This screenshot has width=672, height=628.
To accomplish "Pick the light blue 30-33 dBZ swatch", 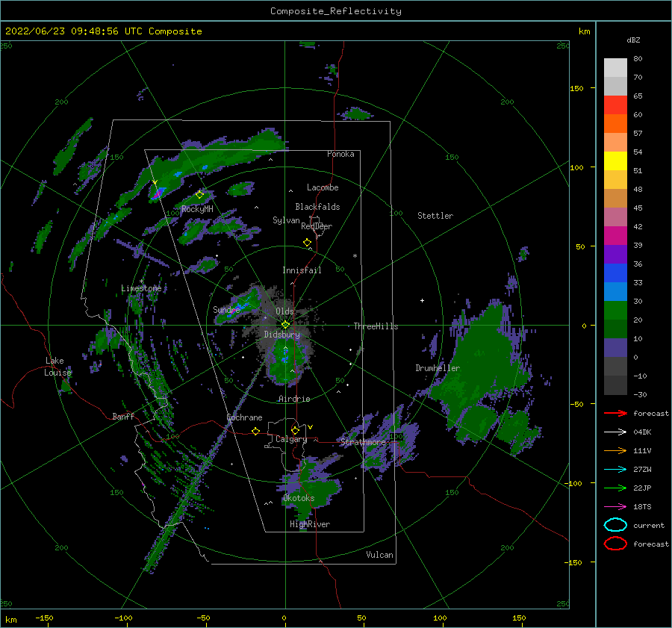I will (x=615, y=291).
